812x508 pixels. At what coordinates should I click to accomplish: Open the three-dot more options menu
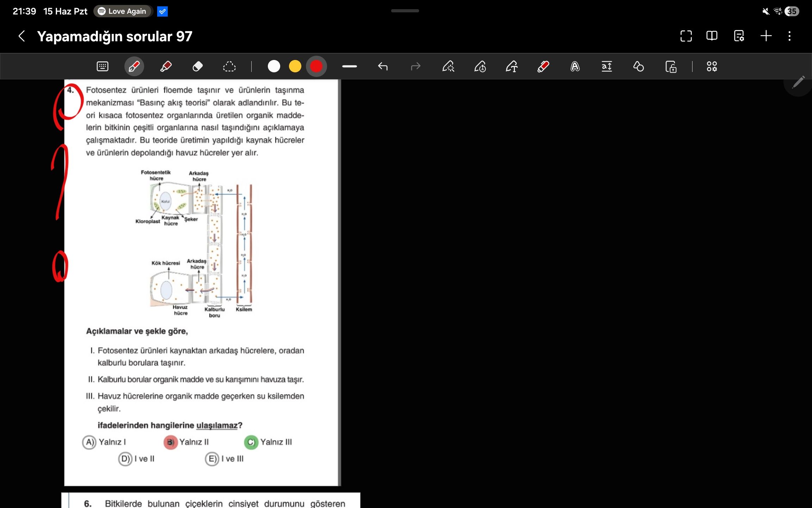[x=789, y=36]
